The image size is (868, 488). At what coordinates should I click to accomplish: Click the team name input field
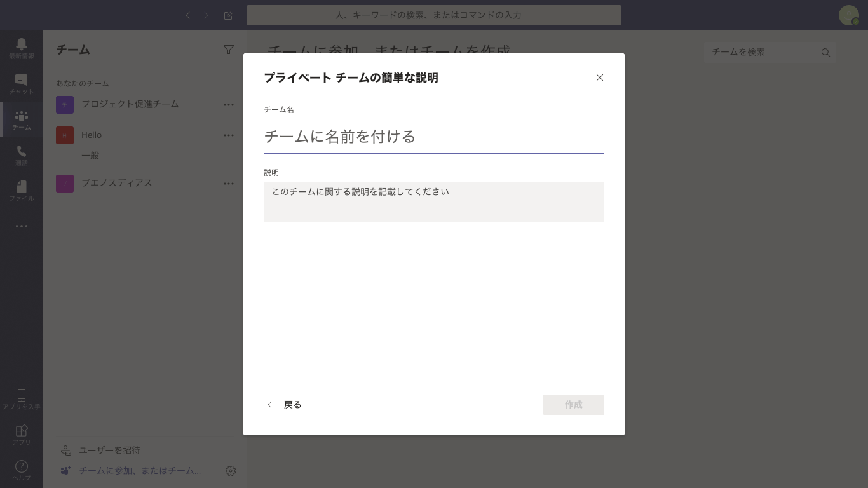[433, 137]
